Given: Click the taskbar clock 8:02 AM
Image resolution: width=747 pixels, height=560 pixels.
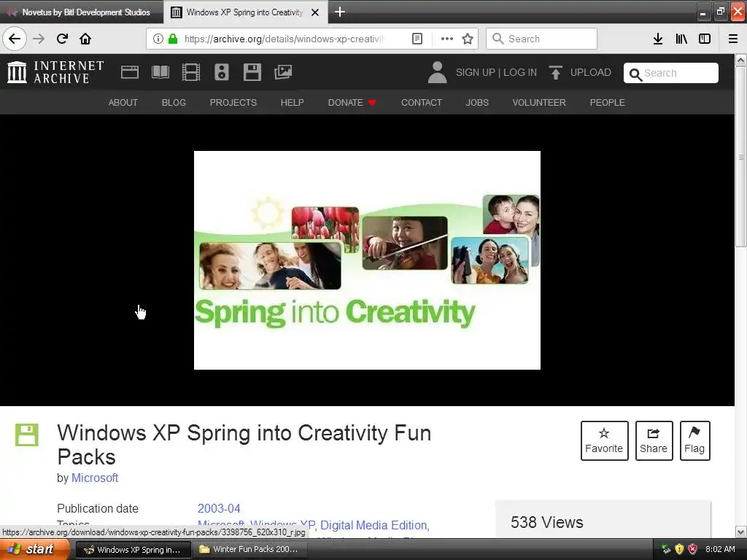Looking at the screenshot, I should point(720,549).
